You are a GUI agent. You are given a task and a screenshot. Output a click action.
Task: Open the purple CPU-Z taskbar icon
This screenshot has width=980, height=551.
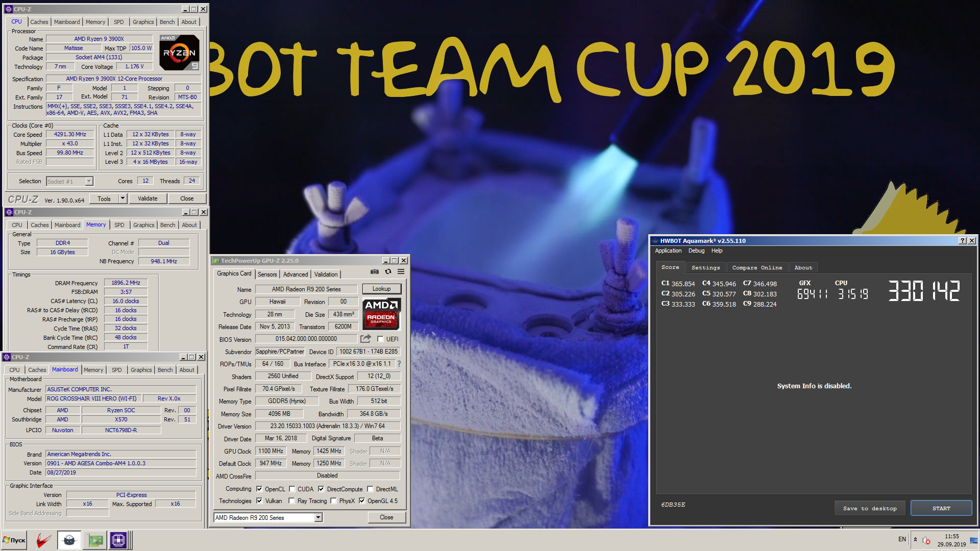[x=118, y=540]
